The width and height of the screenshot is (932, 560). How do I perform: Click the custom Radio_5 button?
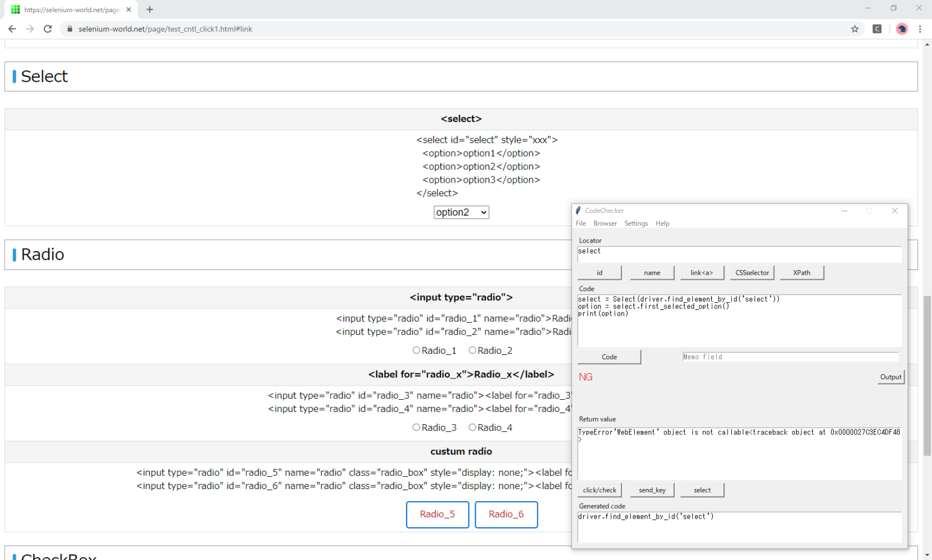[x=437, y=514]
